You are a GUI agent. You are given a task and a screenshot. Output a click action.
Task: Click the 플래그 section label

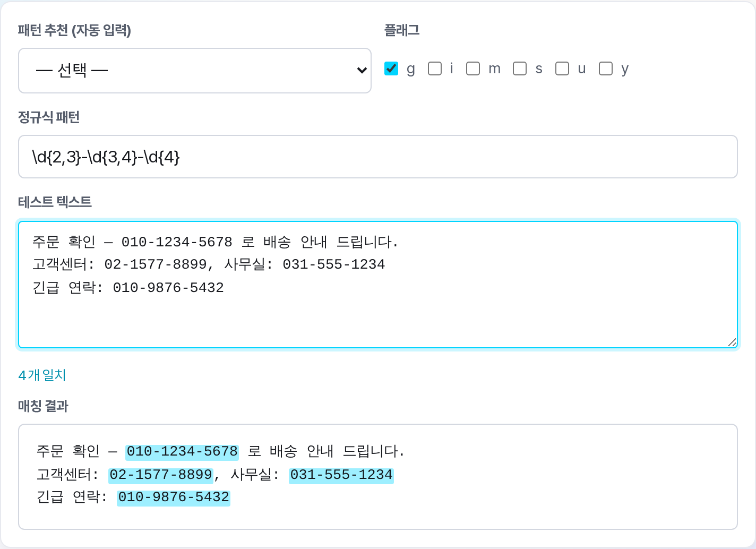pos(402,30)
